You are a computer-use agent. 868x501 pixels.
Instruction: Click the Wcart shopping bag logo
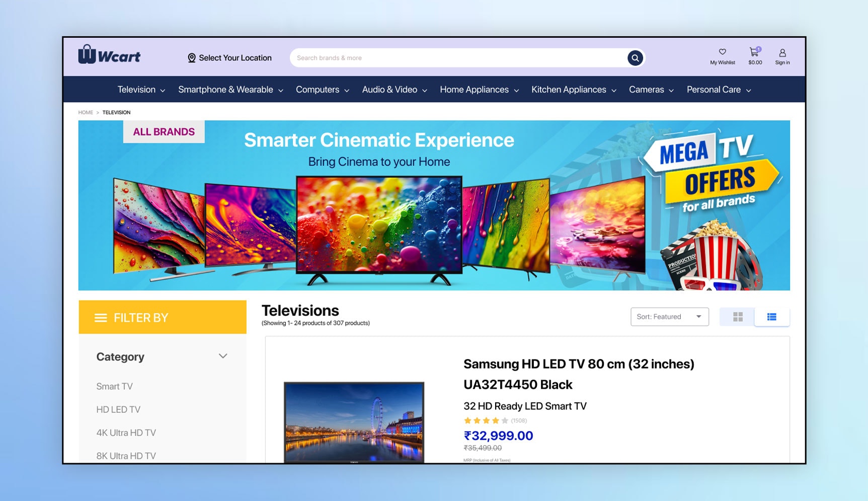point(87,54)
